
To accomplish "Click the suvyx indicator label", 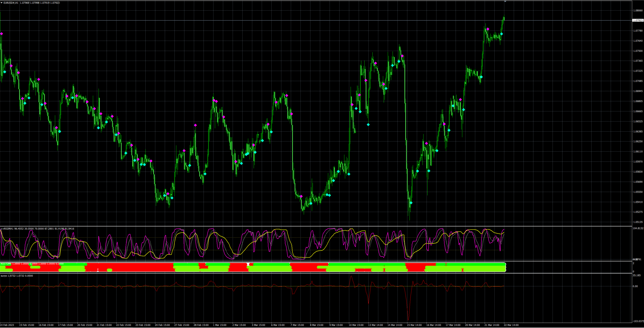I will click(x=4, y=276).
